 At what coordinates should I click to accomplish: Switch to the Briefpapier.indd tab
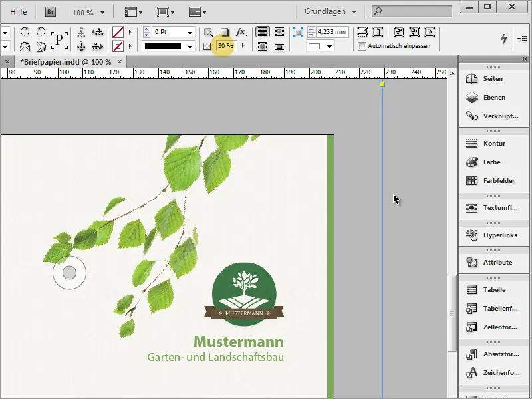pos(66,62)
